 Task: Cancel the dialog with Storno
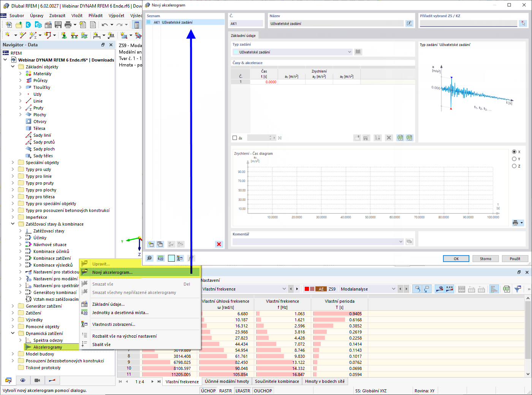click(486, 259)
